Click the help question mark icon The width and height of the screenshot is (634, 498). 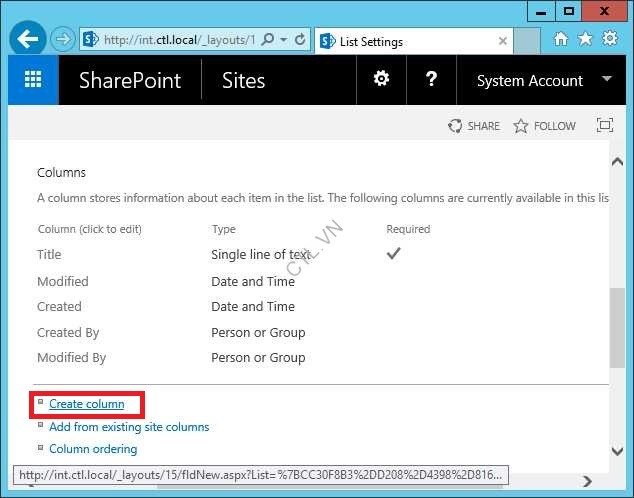(431, 80)
